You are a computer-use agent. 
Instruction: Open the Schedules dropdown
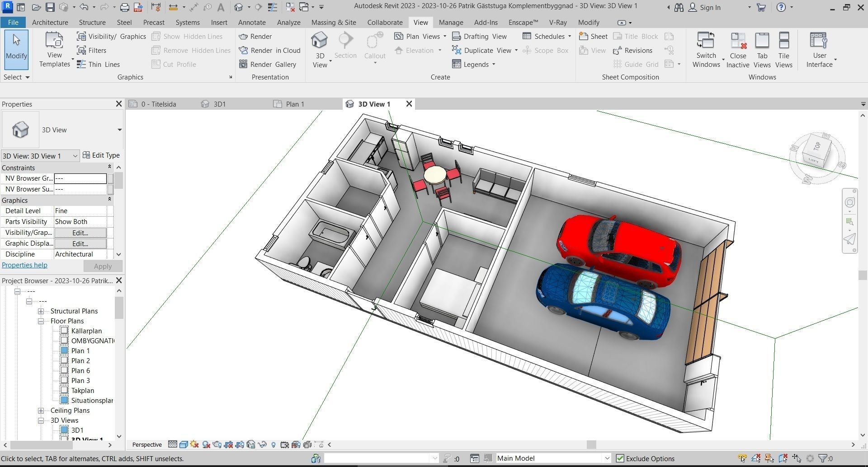pos(570,37)
